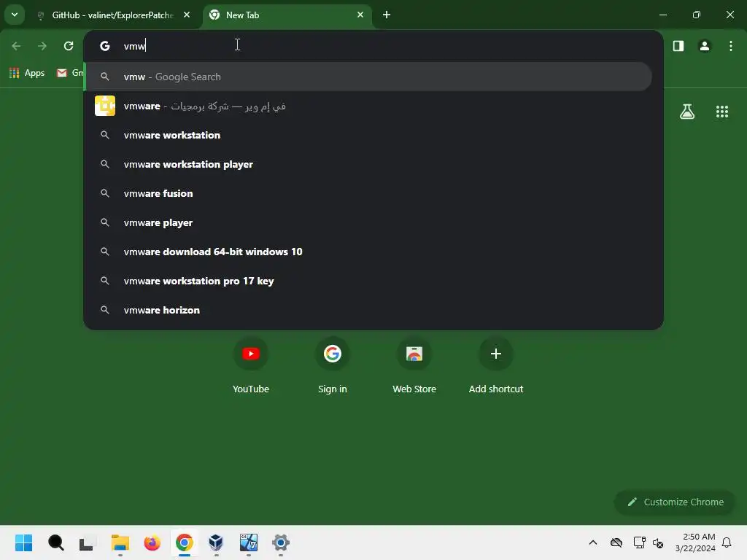Open the Google apps grid icon
The height and width of the screenshot is (560, 747).
point(721,112)
